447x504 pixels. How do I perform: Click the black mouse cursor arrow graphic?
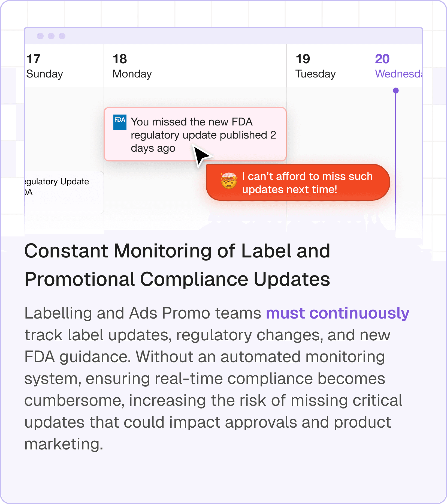202,156
